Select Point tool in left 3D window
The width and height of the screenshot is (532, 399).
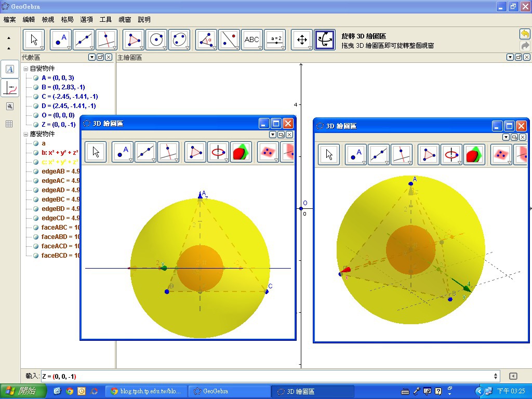[x=123, y=152]
